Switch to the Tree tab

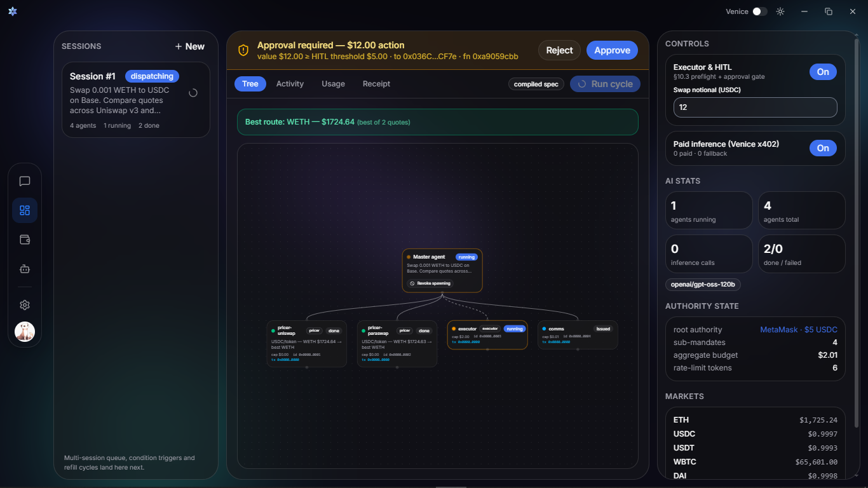pyautogui.click(x=250, y=84)
